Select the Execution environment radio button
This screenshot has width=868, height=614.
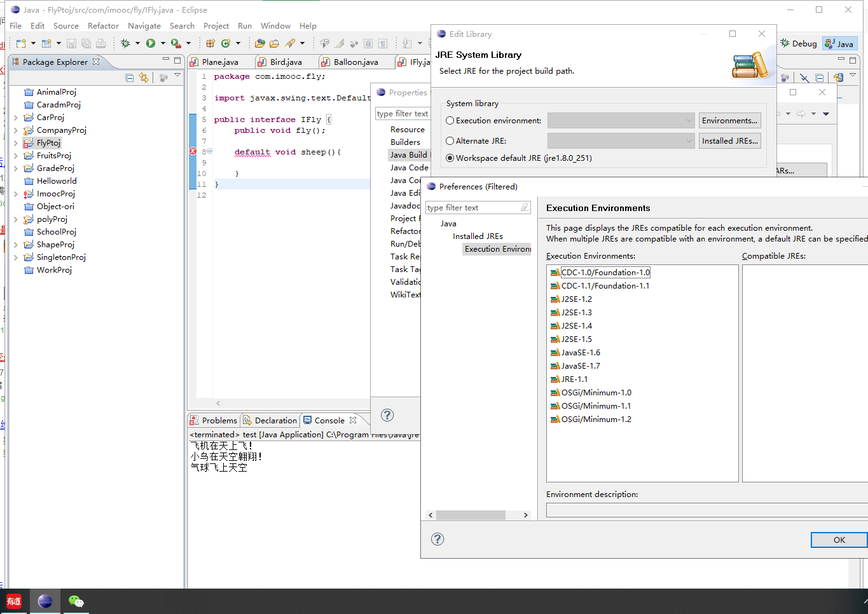point(450,120)
